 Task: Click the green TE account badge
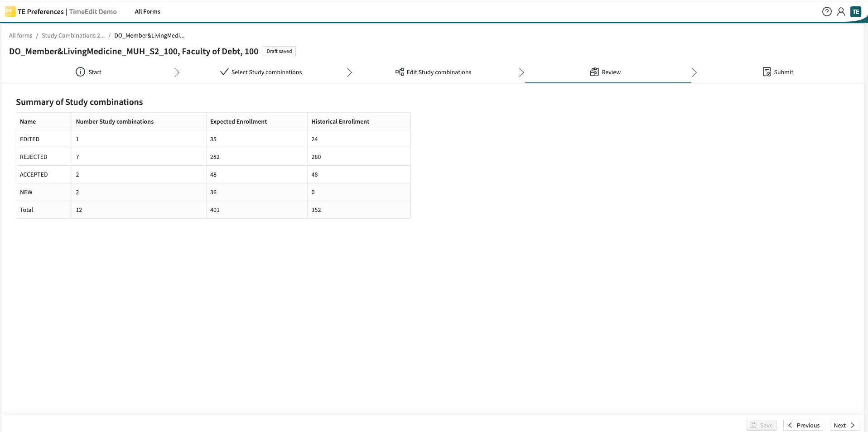coord(856,12)
